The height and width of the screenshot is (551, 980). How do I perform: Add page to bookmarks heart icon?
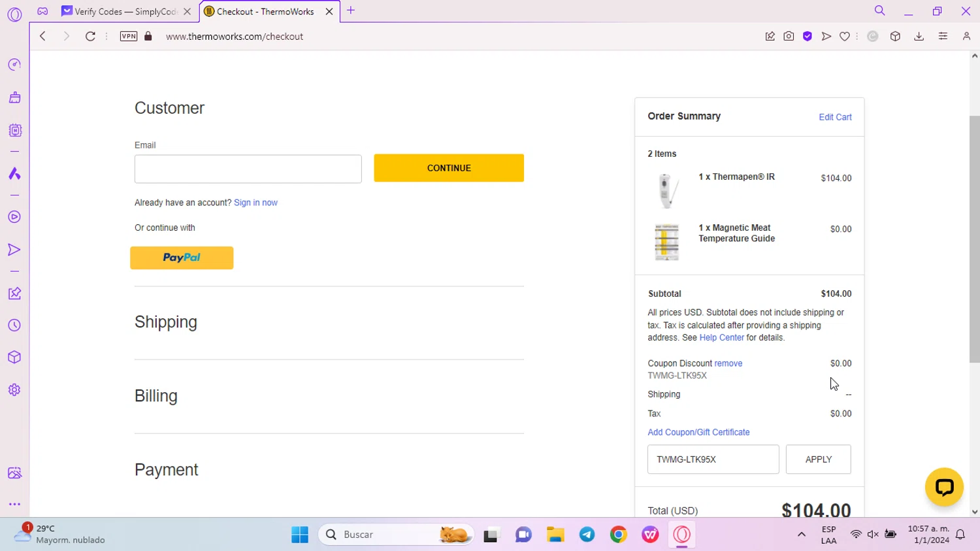click(845, 37)
